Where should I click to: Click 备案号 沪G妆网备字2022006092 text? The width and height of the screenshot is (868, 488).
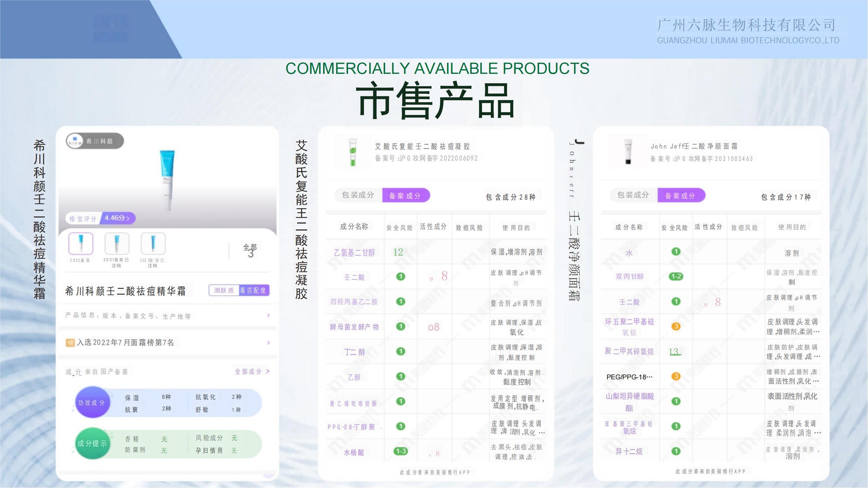426,158
